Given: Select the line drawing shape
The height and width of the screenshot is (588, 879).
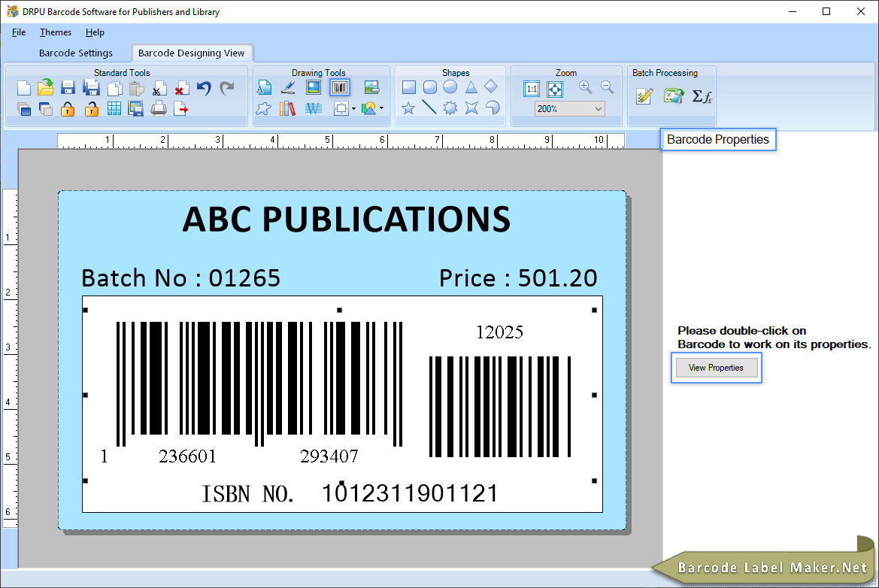Looking at the screenshot, I should [429, 107].
